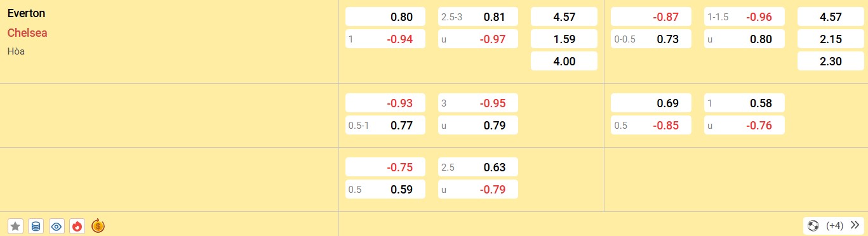Open the blue database stack icon
This screenshot has height=236, width=868.
click(36, 226)
